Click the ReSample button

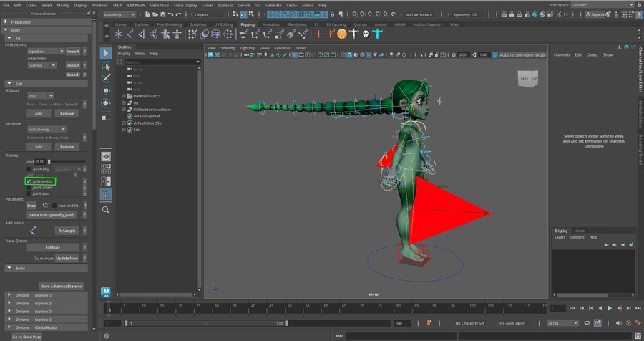(x=67, y=231)
